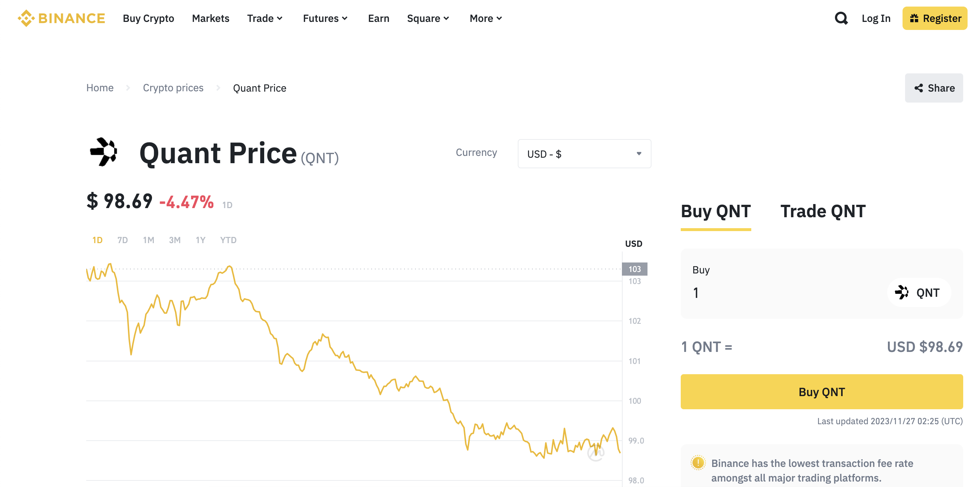Select the 1D chart range

coord(97,240)
